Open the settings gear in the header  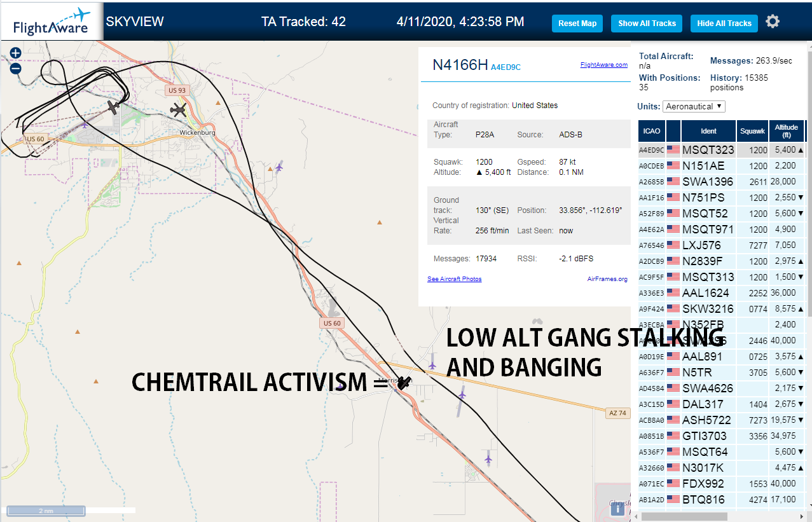773,22
